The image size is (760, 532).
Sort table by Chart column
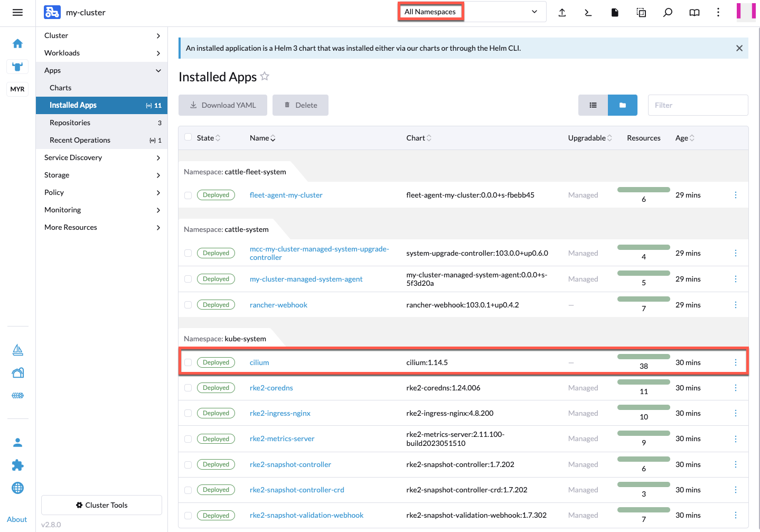pos(419,138)
